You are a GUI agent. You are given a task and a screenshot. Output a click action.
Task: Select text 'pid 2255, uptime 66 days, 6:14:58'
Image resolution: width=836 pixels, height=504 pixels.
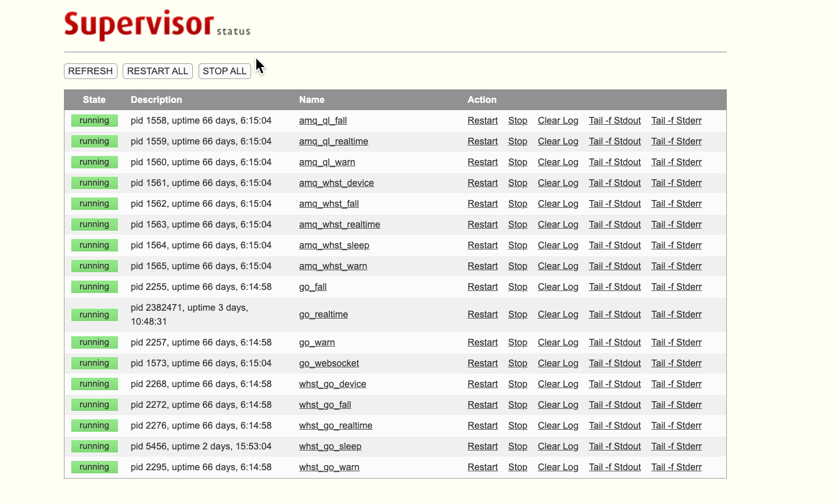coord(201,287)
